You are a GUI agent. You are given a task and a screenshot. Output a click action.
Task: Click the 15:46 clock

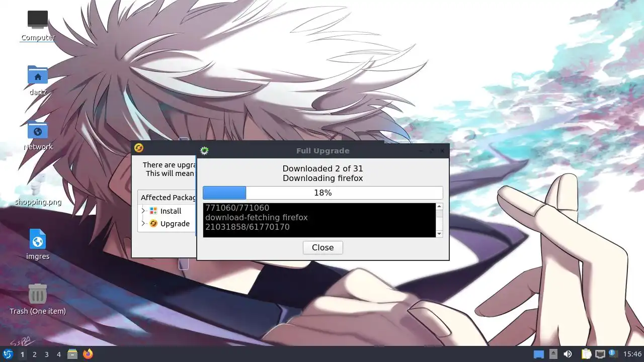pos(632,354)
